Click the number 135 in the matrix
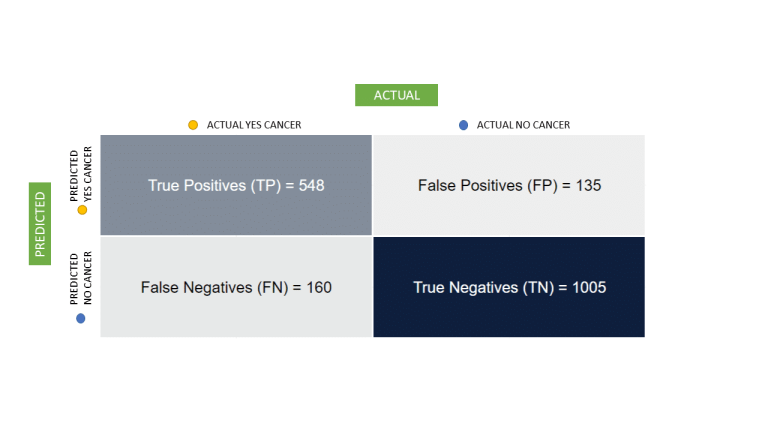 coord(588,185)
